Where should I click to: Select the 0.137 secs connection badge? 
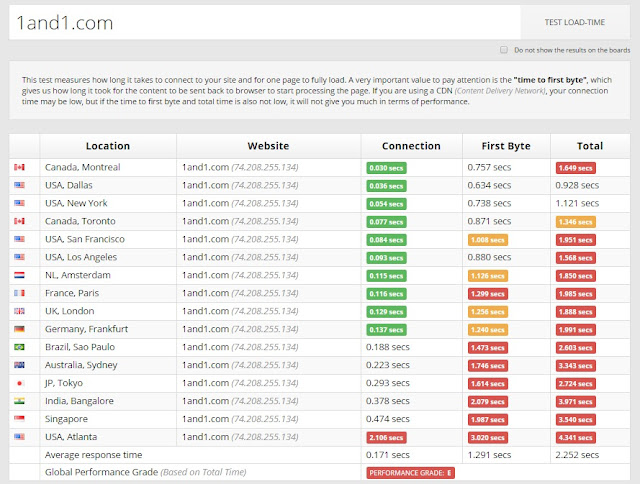[386, 329]
